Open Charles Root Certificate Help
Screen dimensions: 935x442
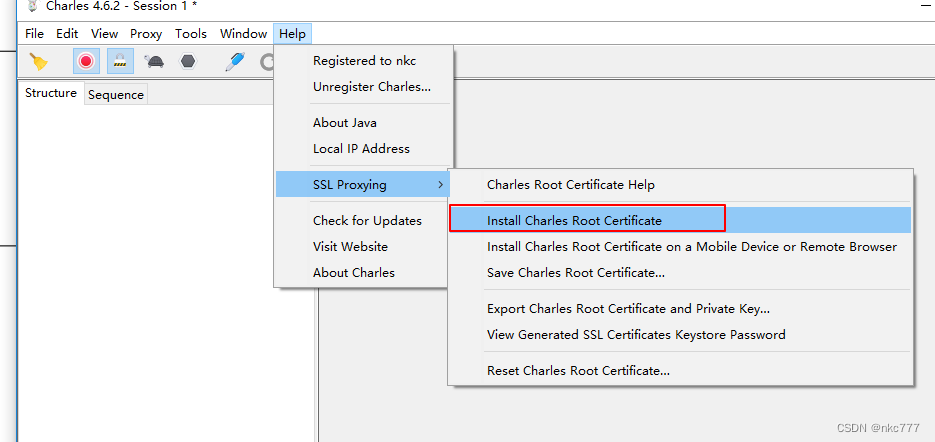pyautogui.click(x=680, y=185)
